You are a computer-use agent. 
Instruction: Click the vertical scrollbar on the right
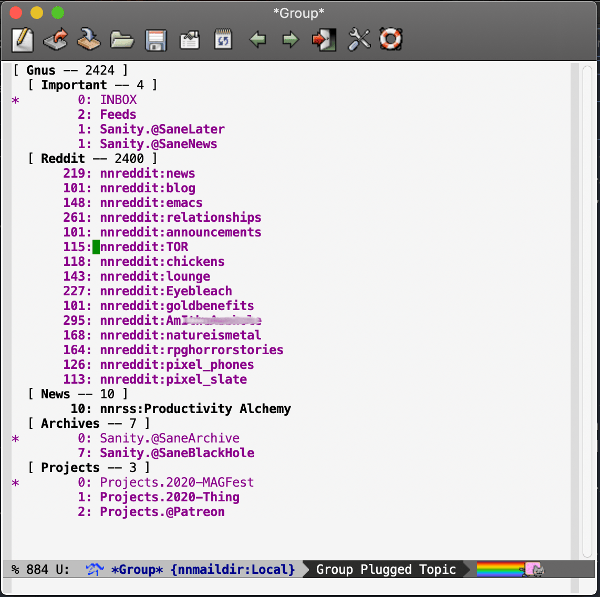tap(589, 300)
